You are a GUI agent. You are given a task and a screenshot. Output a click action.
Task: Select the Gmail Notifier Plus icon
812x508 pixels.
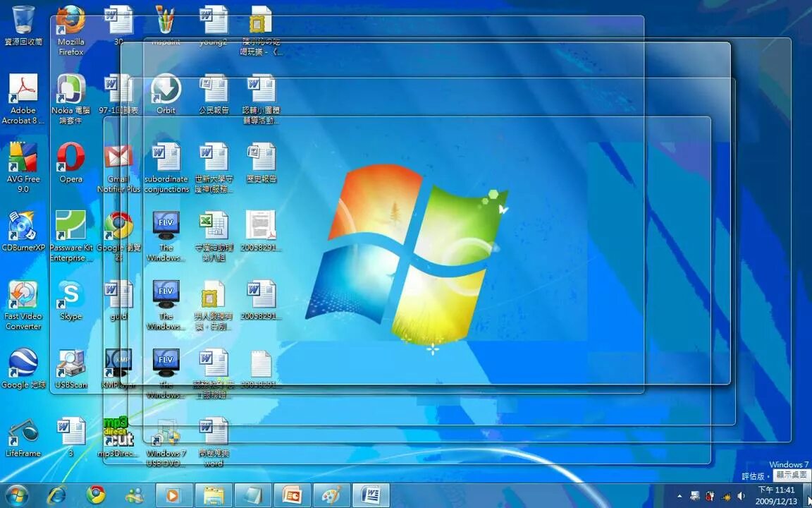tap(118, 168)
